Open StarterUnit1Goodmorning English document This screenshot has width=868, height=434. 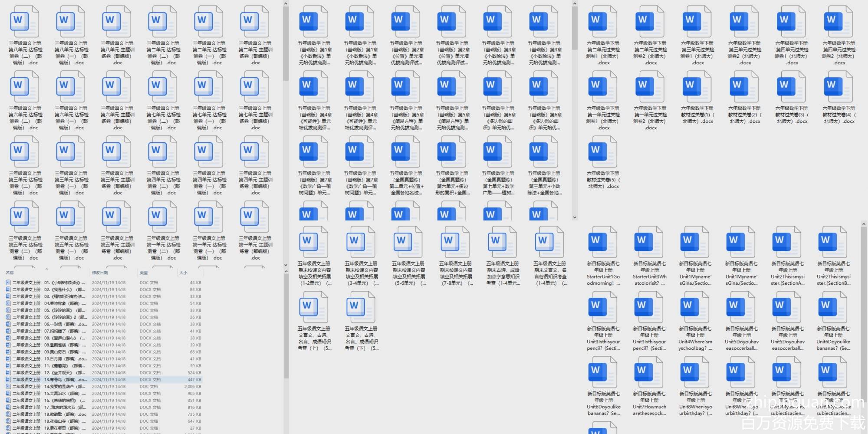click(603, 244)
